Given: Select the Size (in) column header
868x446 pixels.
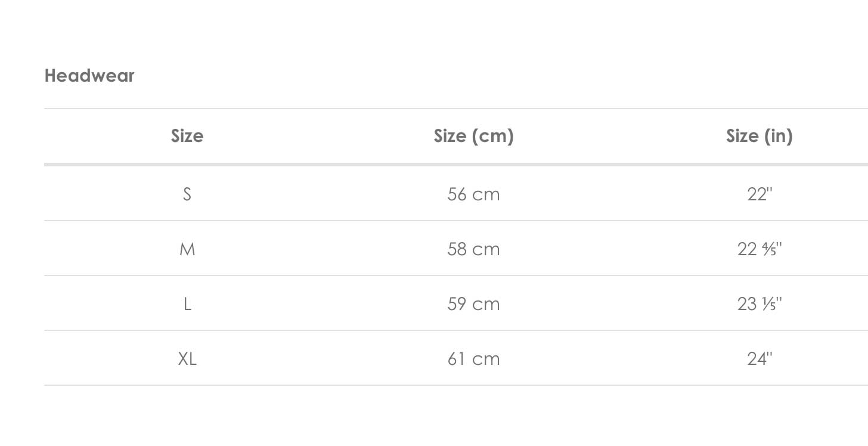Looking at the screenshot, I should point(759,136).
